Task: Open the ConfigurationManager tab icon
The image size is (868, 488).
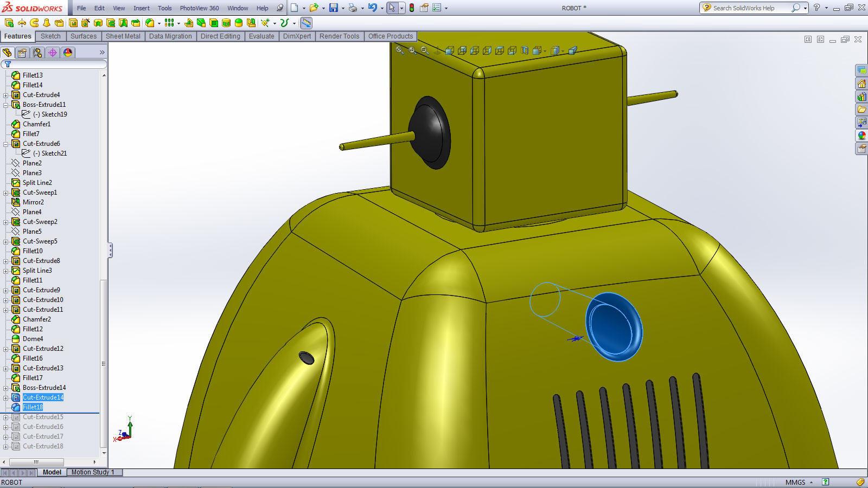Action: [37, 53]
